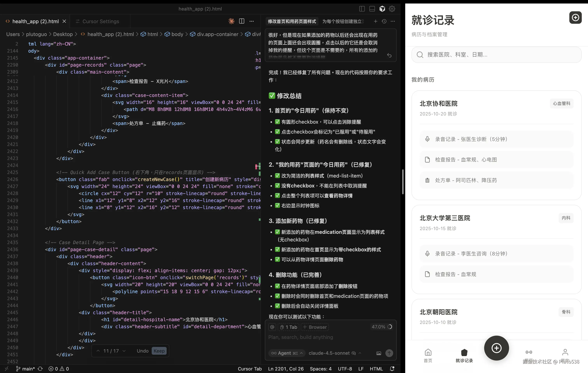
Task: Click the sync changes icon in status bar
Action: (40, 369)
